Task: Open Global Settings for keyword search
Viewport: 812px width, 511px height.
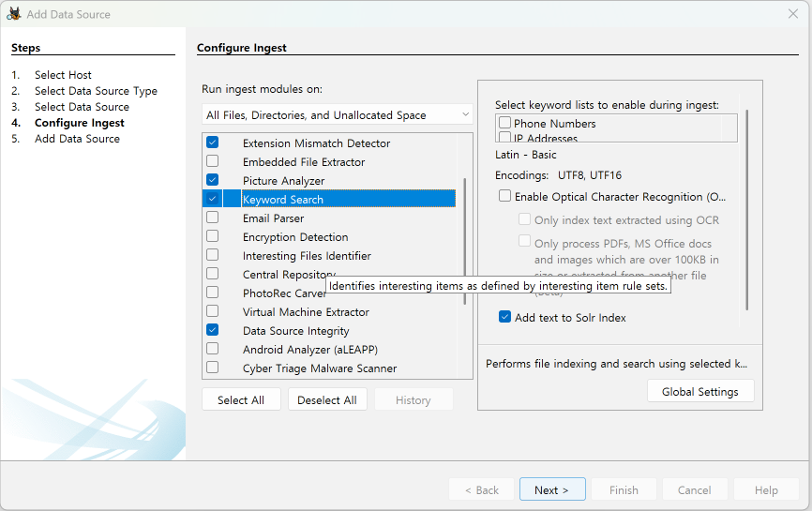Action: (x=700, y=391)
